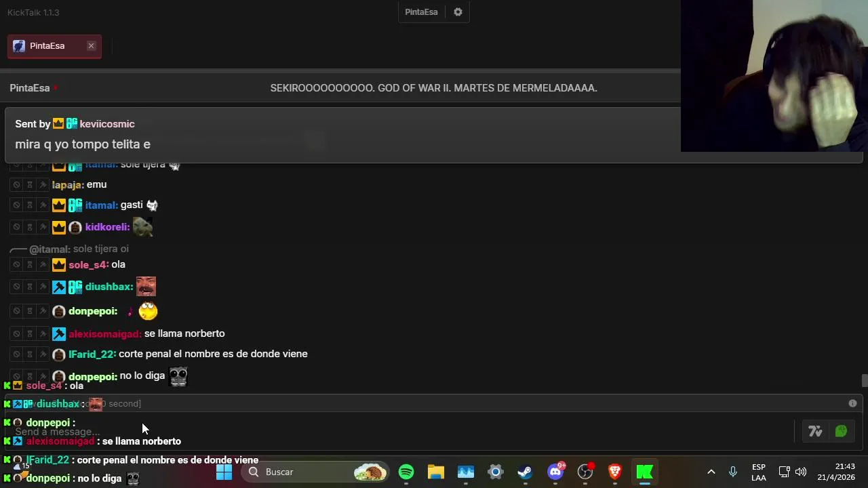Image resolution: width=868 pixels, height=488 pixels.
Task: Open keviicosmic's profile in pinned message
Action: coord(107,124)
